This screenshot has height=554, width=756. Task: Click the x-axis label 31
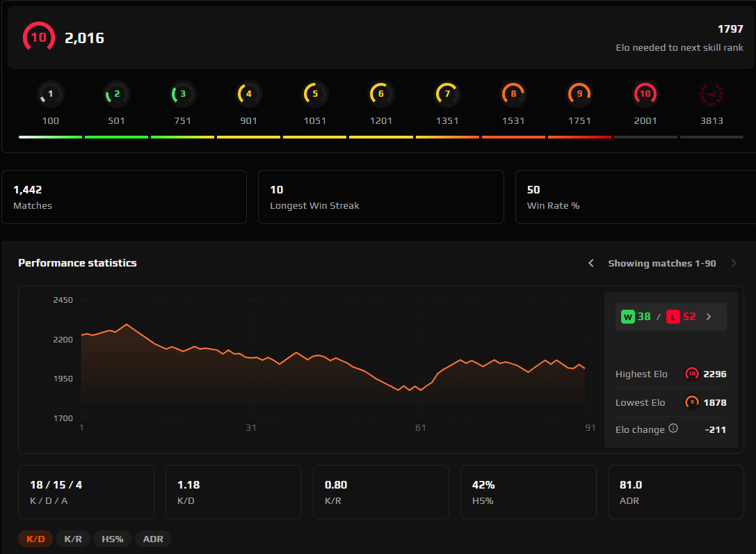[250, 427]
